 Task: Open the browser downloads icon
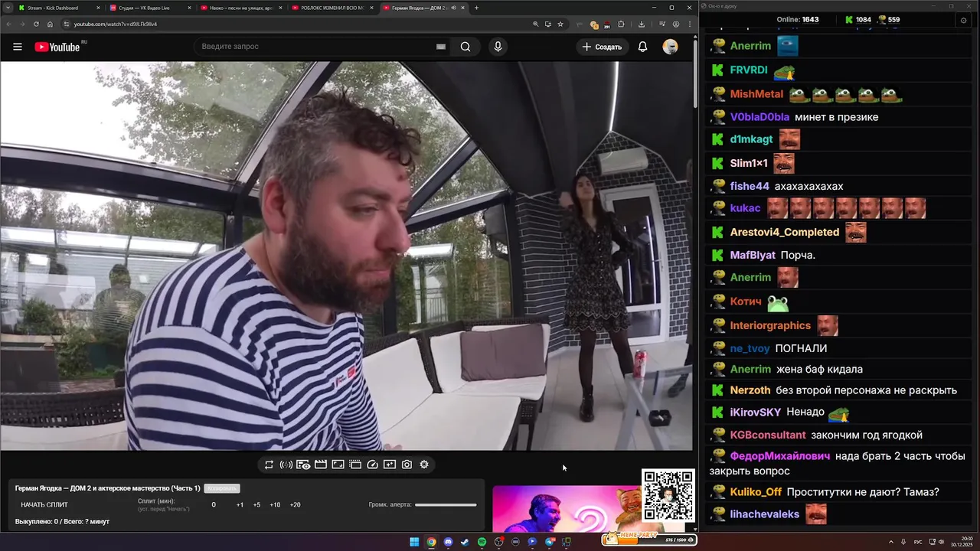coord(642,24)
